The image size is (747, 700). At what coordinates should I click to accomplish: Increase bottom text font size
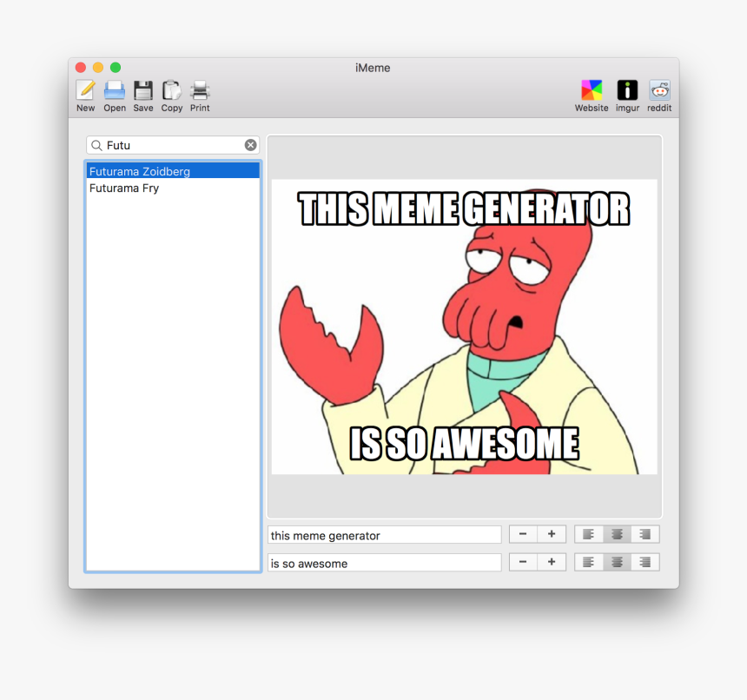[x=552, y=563]
